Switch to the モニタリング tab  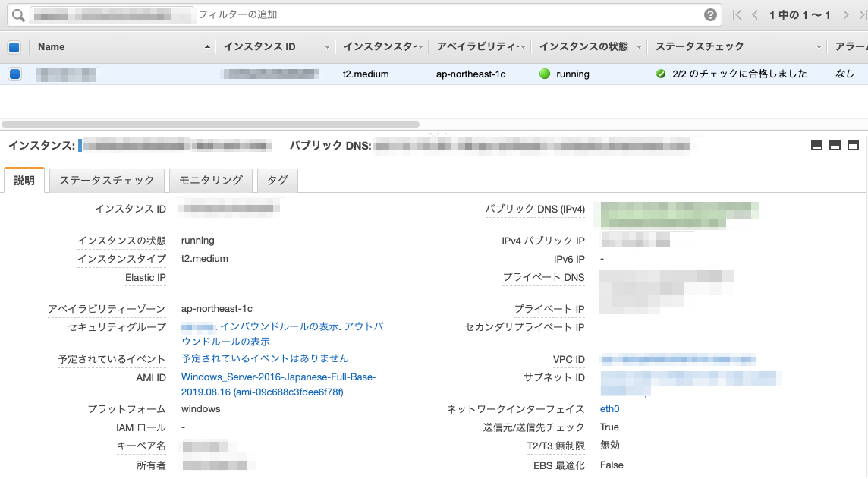tap(210, 180)
